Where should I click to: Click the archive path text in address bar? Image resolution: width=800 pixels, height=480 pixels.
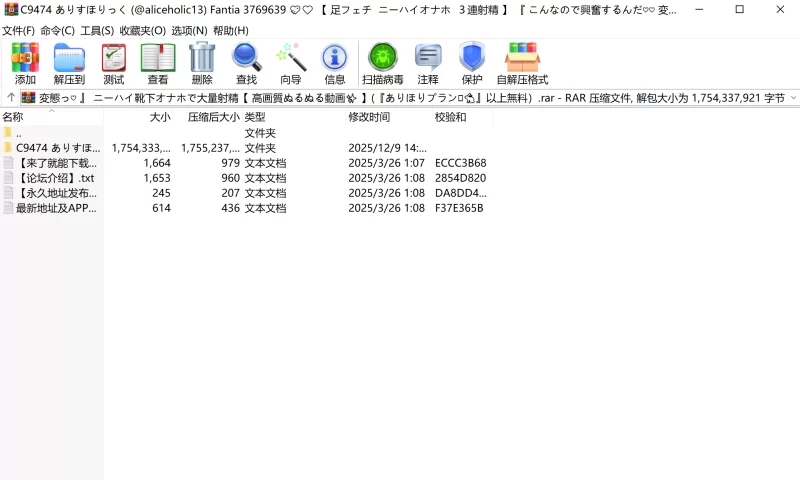tap(412, 97)
